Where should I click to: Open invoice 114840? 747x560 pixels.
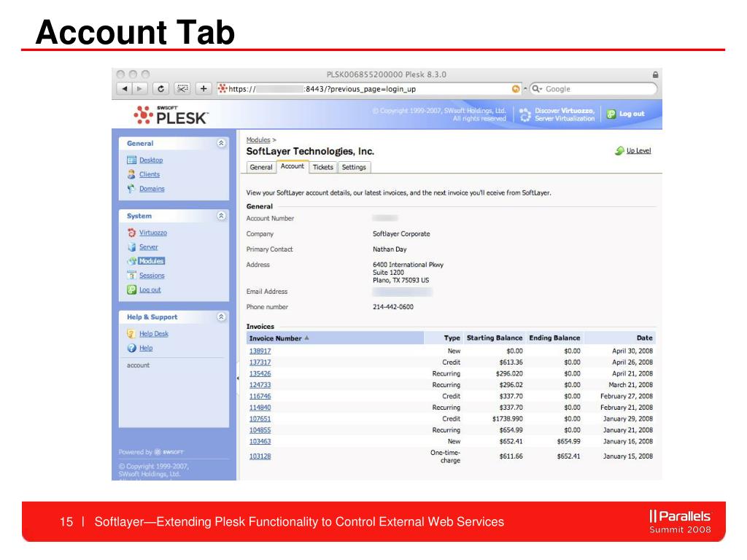pyautogui.click(x=260, y=408)
